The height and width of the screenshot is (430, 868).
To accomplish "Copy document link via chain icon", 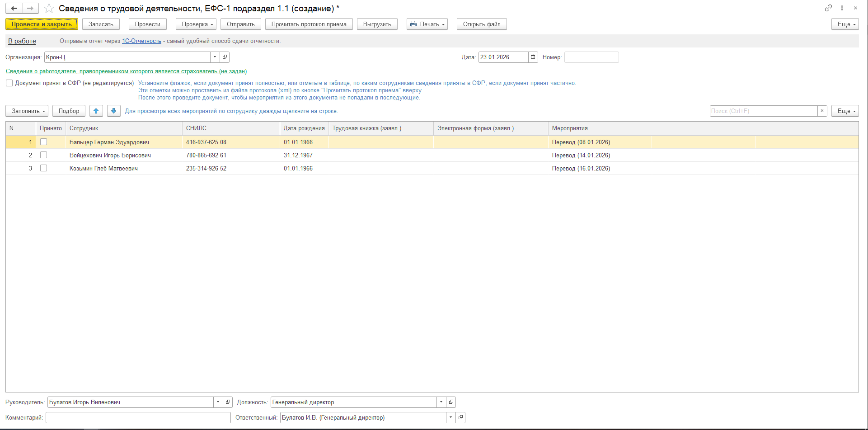I will (x=828, y=8).
